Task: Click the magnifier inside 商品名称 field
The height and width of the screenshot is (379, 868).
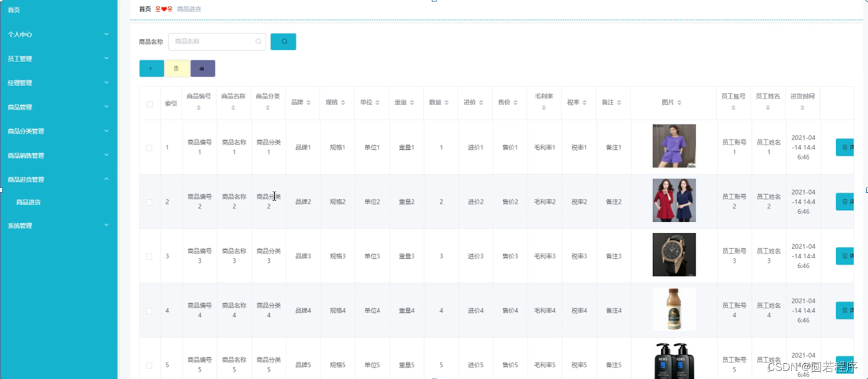Action: (259, 42)
